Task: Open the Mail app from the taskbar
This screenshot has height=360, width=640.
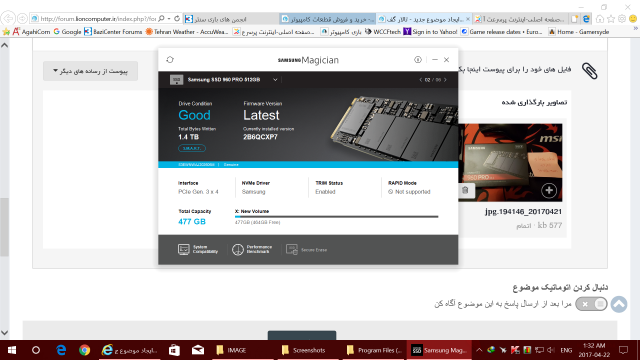Action: 198,350
